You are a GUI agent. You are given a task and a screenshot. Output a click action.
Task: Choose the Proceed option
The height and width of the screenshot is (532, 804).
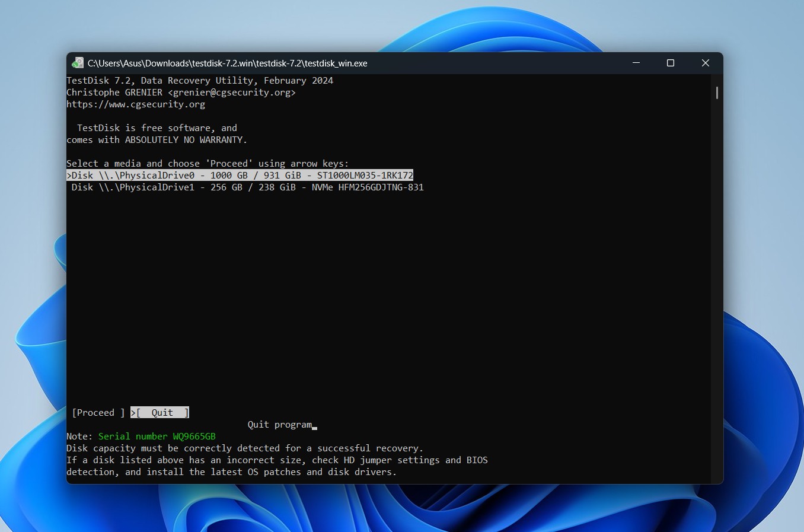click(x=98, y=413)
